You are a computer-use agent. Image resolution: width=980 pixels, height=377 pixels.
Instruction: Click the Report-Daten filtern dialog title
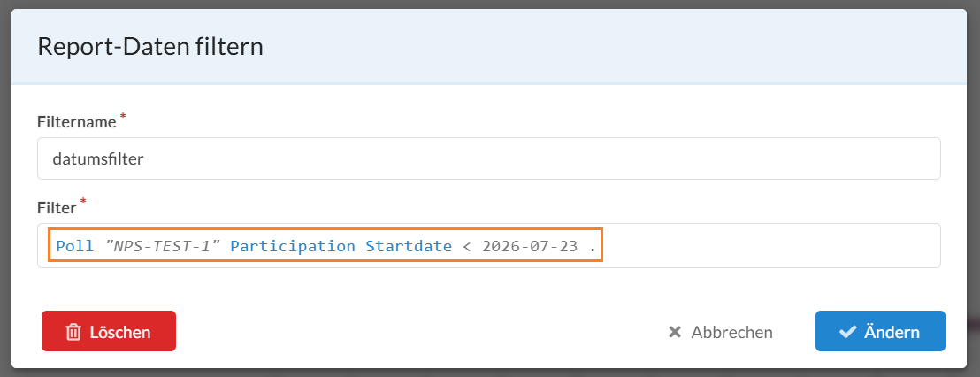click(x=150, y=47)
